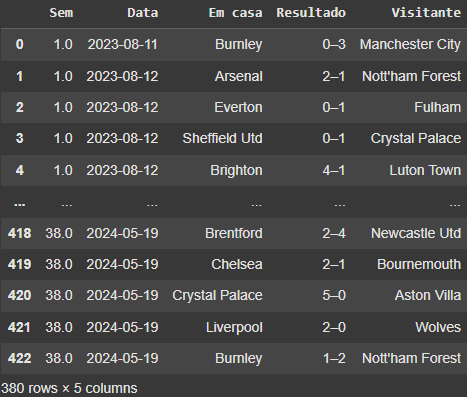The image size is (467, 397).
Task: Click the Manchester City cell
Action: pyautogui.click(x=410, y=44)
